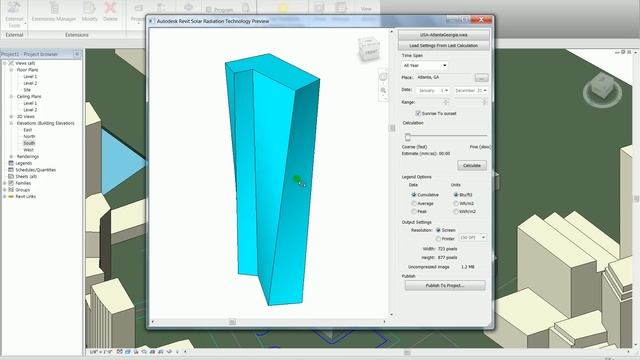Select Legends in Project Browser

23,163
